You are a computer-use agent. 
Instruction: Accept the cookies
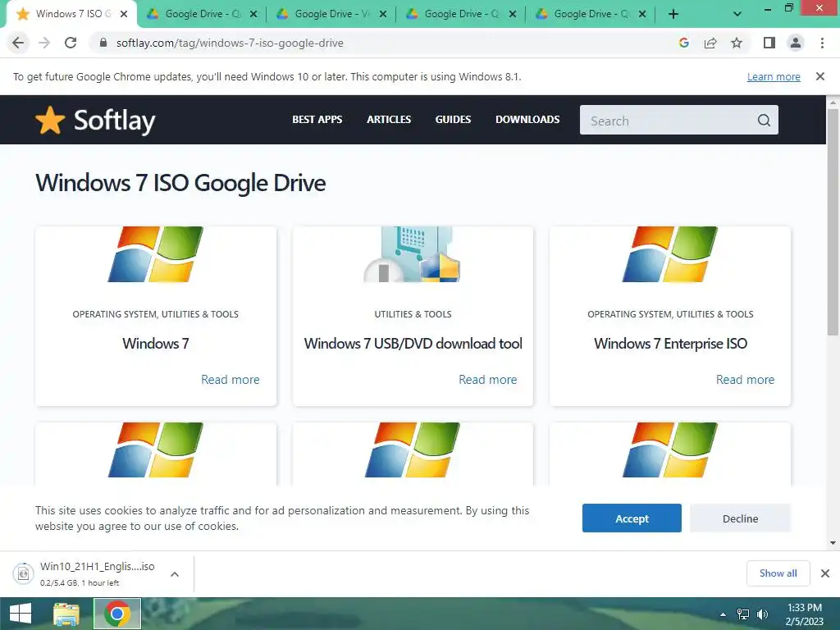[632, 518]
